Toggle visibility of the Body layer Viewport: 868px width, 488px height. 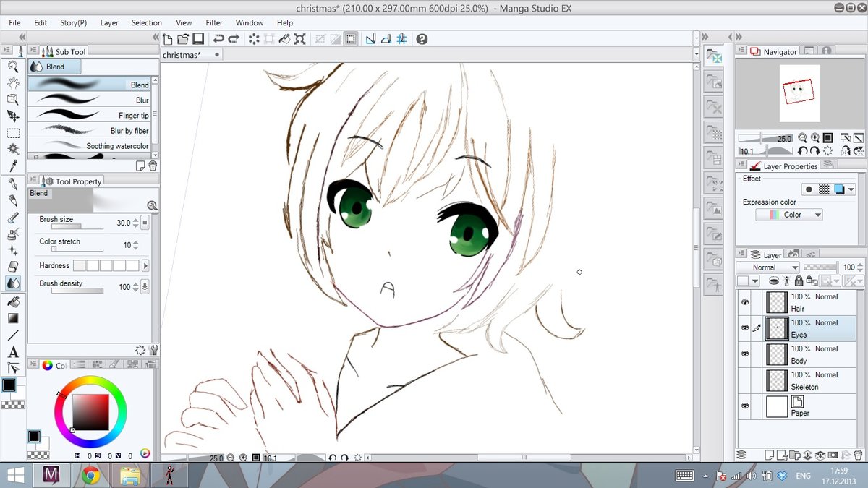tap(744, 354)
